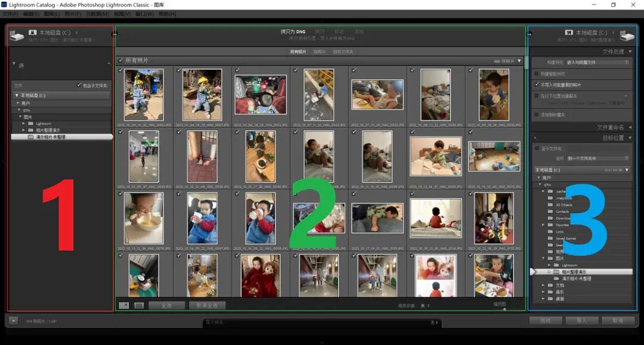Uncheck 不导入可能重复的照片
Screen dimensions: 644x345
pos(537,85)
